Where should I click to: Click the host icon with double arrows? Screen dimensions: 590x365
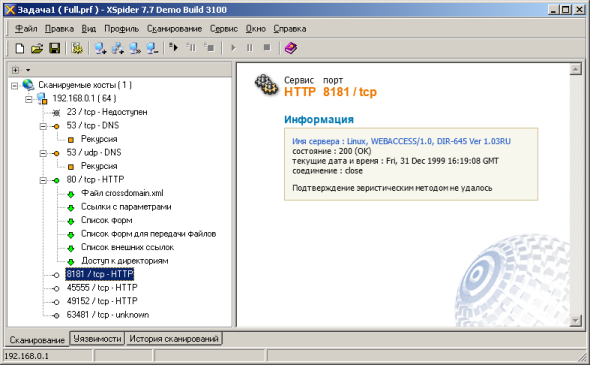135,48
